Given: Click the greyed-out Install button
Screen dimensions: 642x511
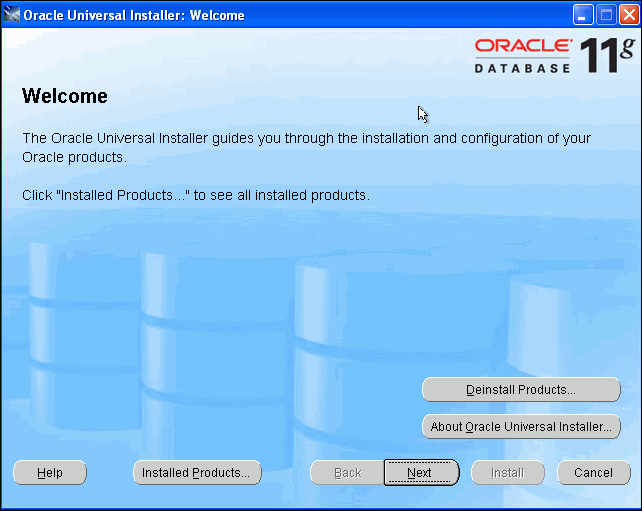Looking at the screenshot, I should (507, 473).
